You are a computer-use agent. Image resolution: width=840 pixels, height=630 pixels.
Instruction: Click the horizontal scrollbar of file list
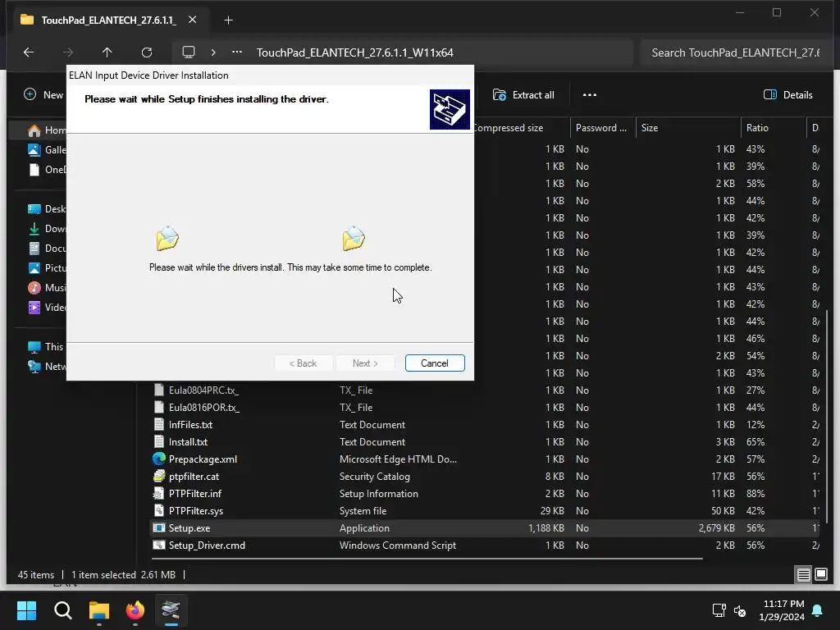(427, 559)
